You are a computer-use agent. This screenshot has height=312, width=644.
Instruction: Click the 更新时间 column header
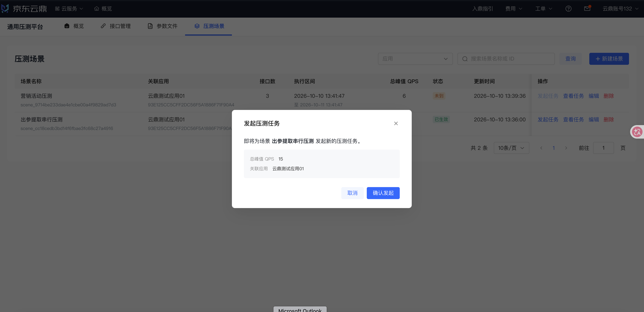click(484, 81)
